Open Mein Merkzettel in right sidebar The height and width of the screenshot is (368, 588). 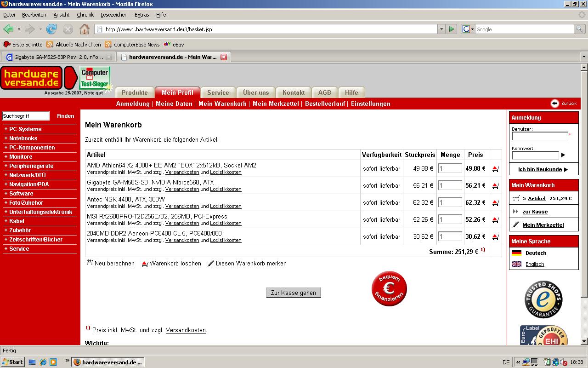(x=543, y=225)
